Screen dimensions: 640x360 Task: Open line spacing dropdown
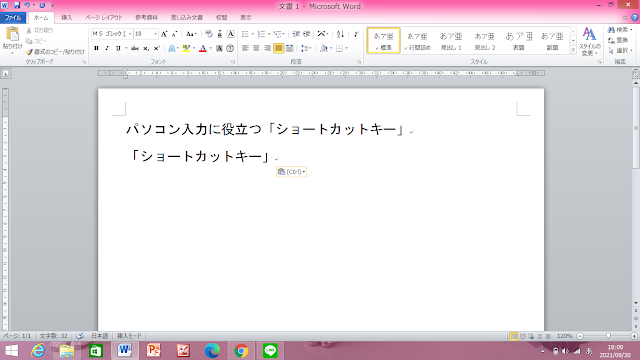click(x=306, y=48)
